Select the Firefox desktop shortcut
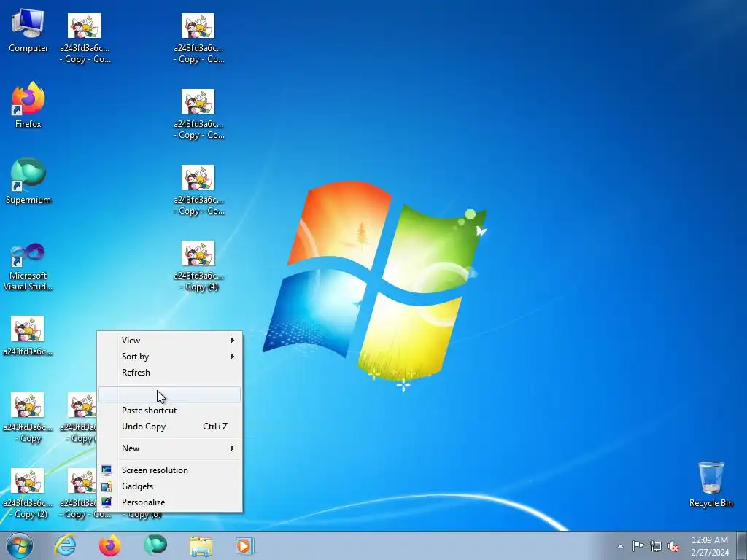The image size is (747, 560). click(x=28, y=105)
